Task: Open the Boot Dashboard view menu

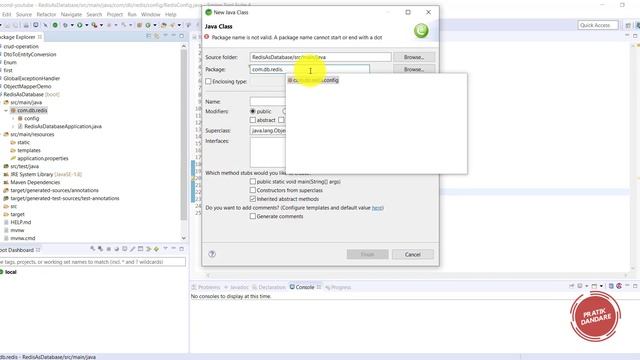Action: pyautogui.click(x=165, y=249)
